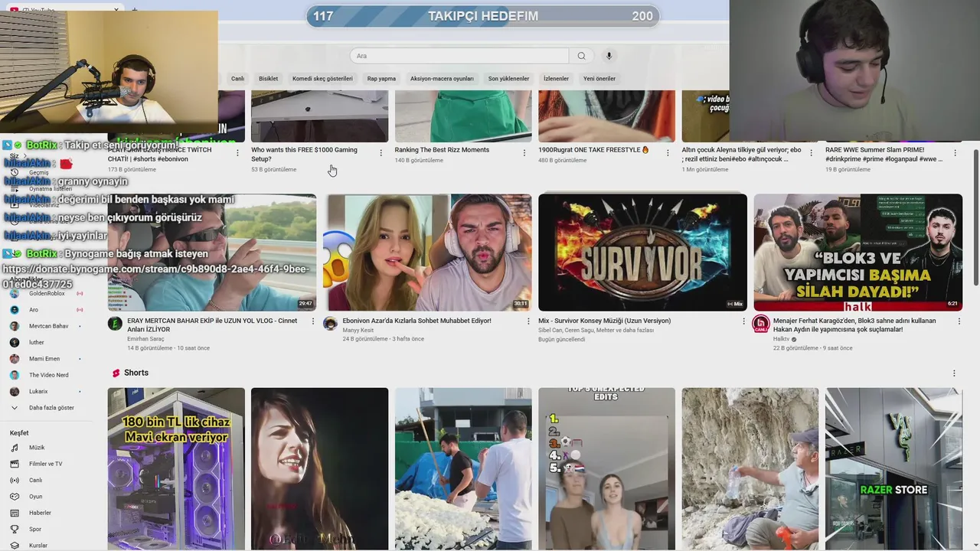Select the İzlenenler filter chip
980x551 pixels.
(x=556, y=79)
